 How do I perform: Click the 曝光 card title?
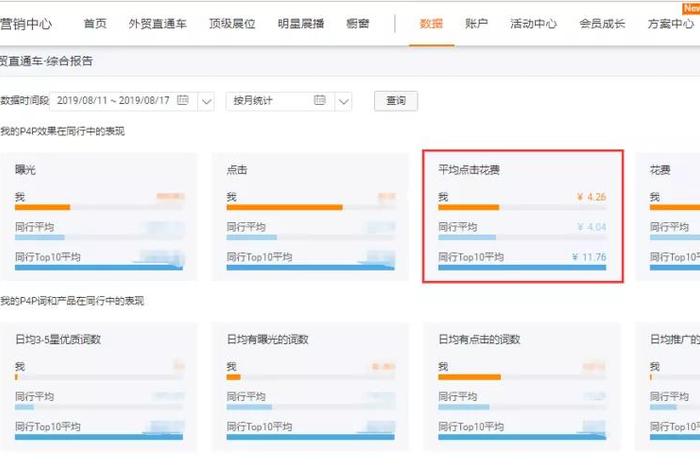coord(25,170)
